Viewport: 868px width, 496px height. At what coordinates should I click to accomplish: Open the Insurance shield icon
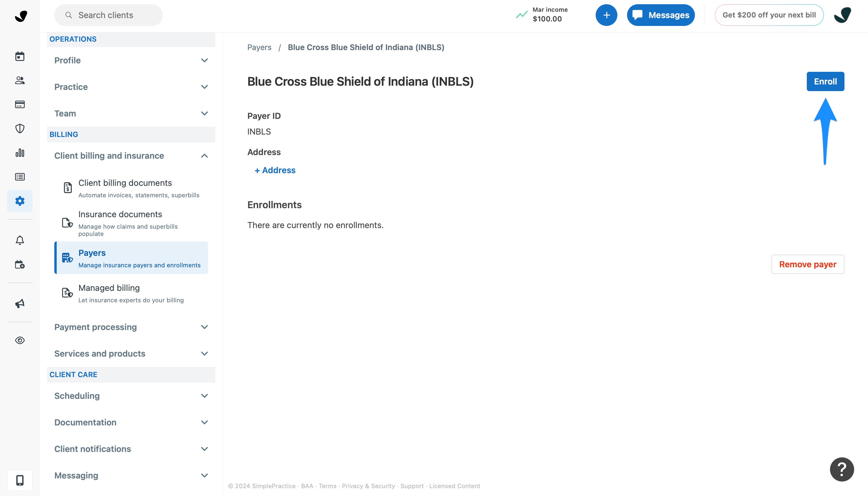click(x=20, y=129)
